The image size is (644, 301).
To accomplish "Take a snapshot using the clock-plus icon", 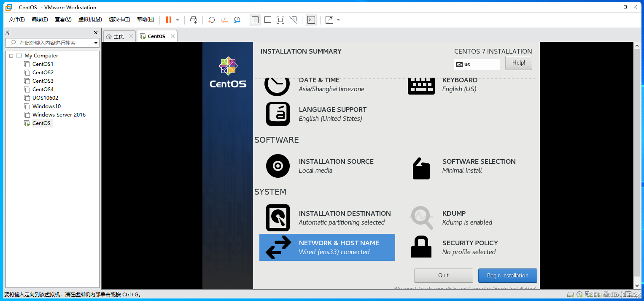I will coord(212,20).
